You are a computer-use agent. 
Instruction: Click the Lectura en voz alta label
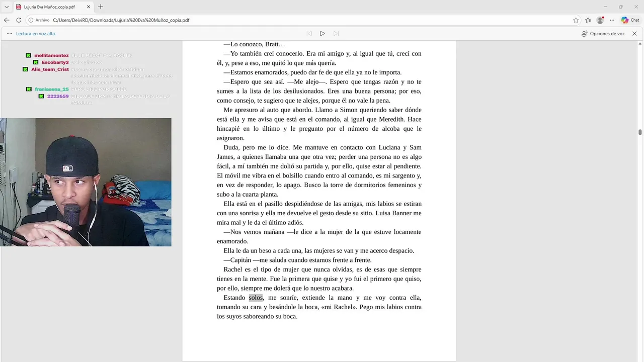coord(35,34)
